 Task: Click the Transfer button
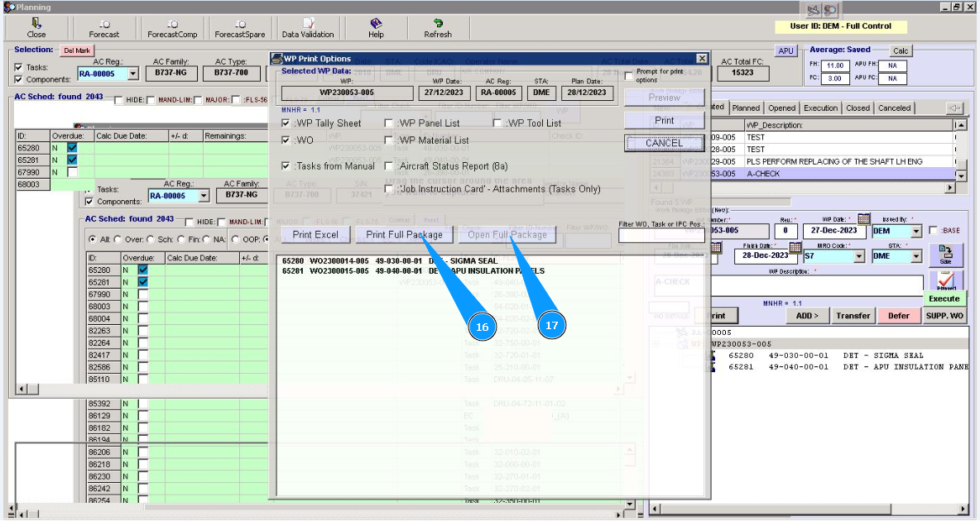pos(853,316)
